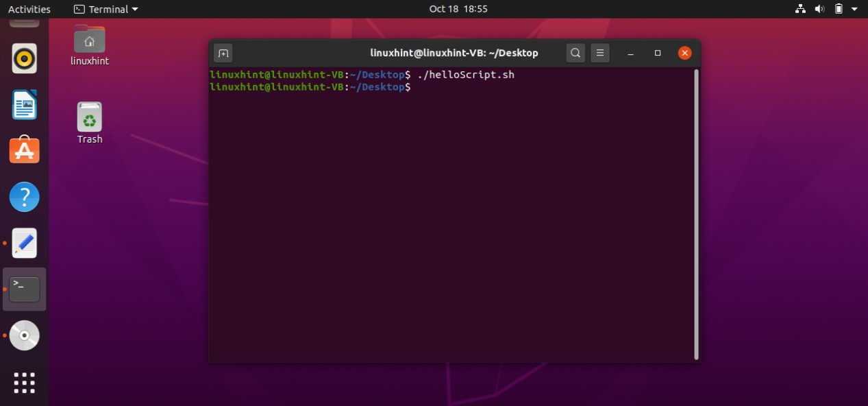868x406 pixels.
Task: Open the Oct 18 18:55 clock calendar
Action: 458,9
